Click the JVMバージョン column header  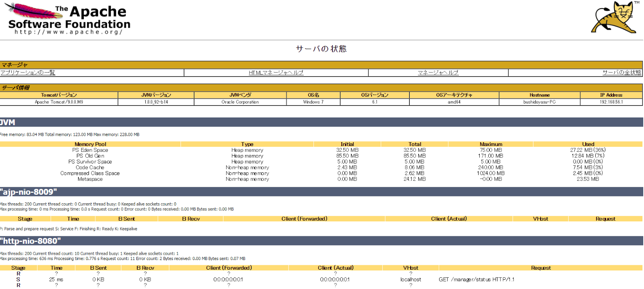point(156,95)
